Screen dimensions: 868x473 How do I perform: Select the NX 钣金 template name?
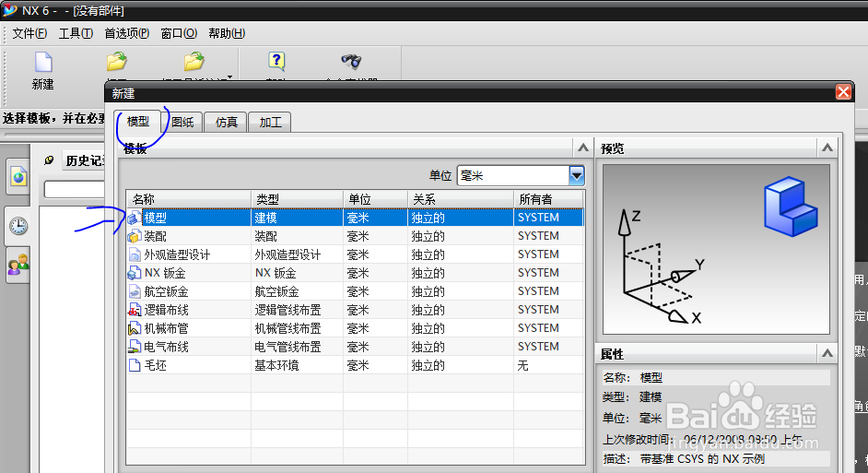tap(165, 273)
